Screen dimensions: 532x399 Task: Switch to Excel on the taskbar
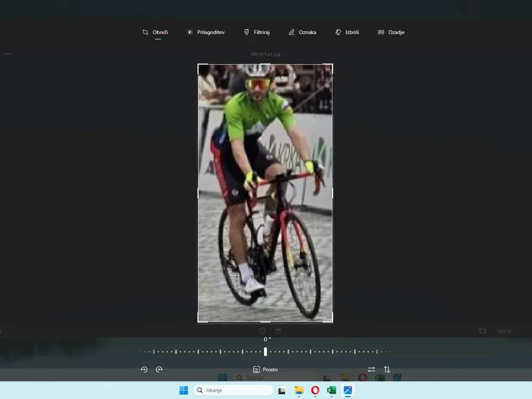(x=331, y=390)
